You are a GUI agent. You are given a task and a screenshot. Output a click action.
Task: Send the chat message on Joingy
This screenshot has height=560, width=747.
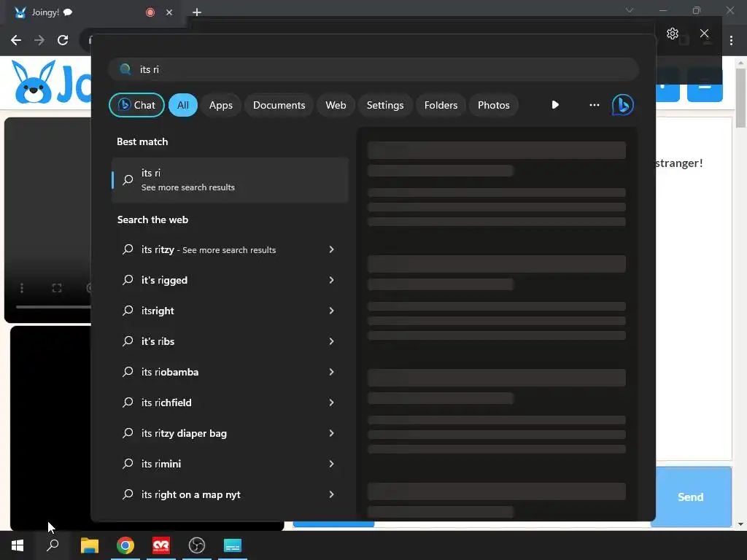point(691,497)
